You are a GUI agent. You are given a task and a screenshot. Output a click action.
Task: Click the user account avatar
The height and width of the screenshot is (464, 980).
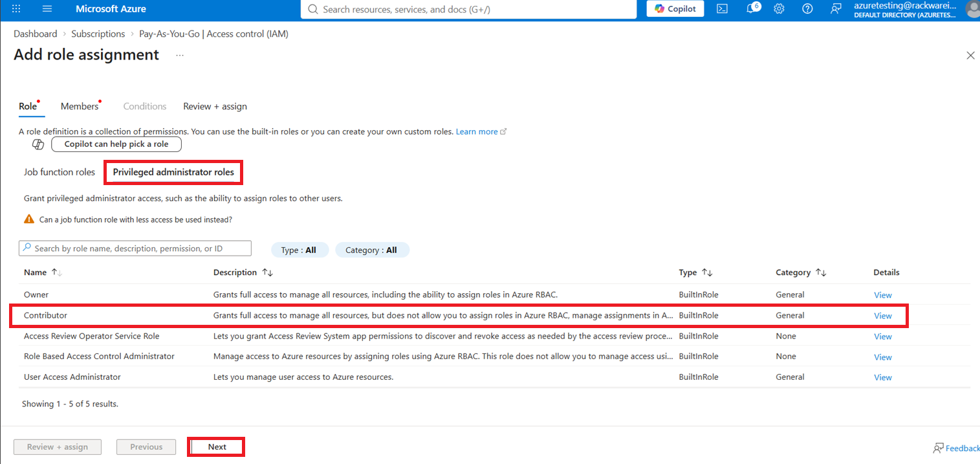point(972,9)
